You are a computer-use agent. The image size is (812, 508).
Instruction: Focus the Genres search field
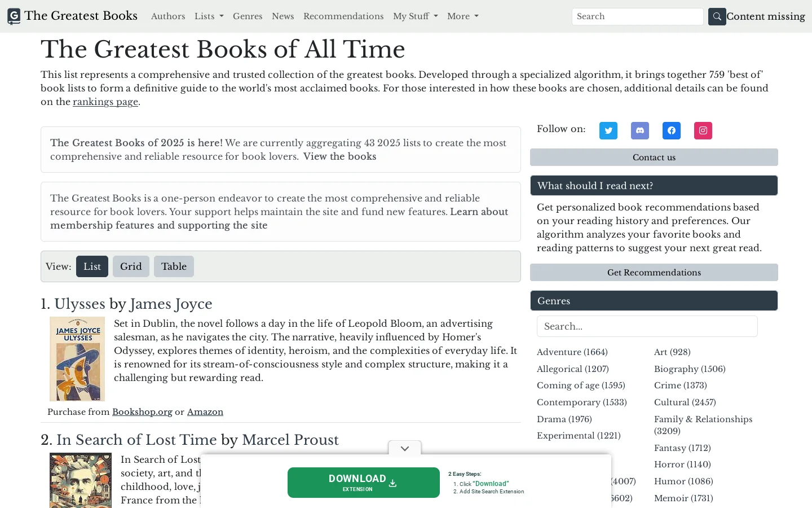(x=647, y=326)
